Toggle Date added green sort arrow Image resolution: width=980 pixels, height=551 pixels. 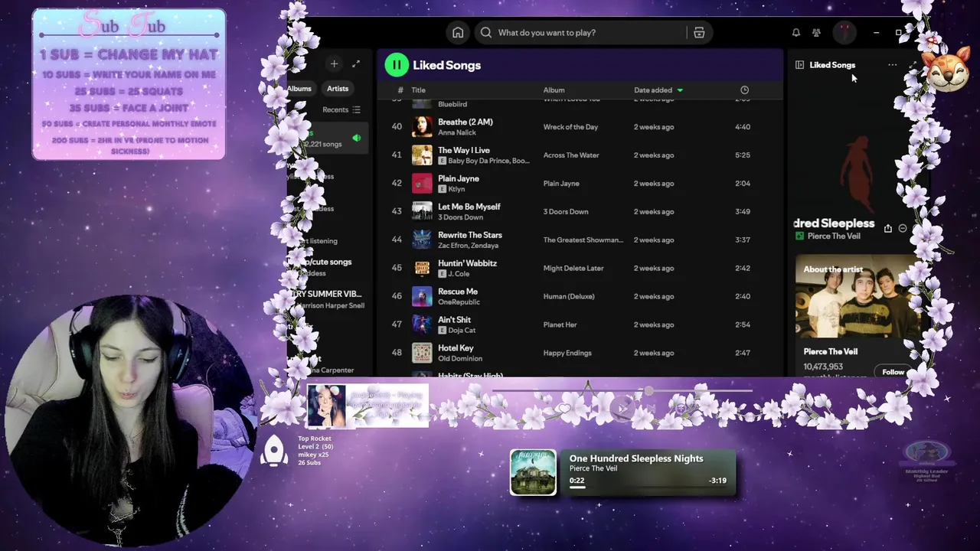click(680, 90)
